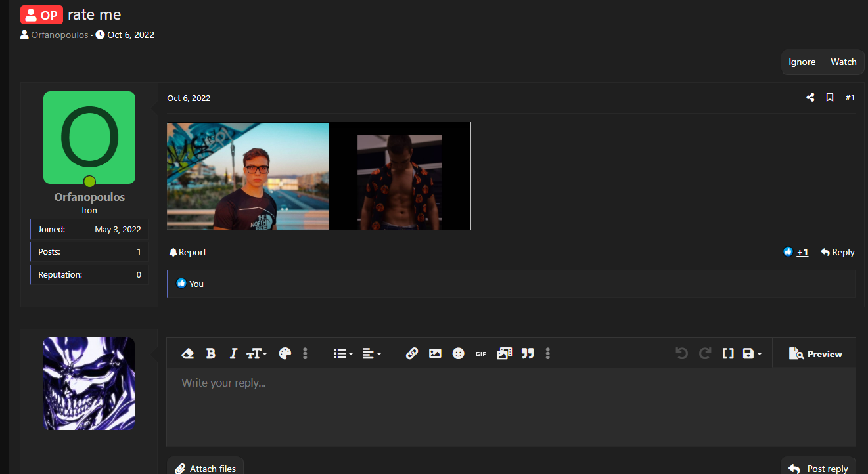This screenshot has width=868, height=474.
Task: Click the eraser remove-formatting icon
Action: 187,354
